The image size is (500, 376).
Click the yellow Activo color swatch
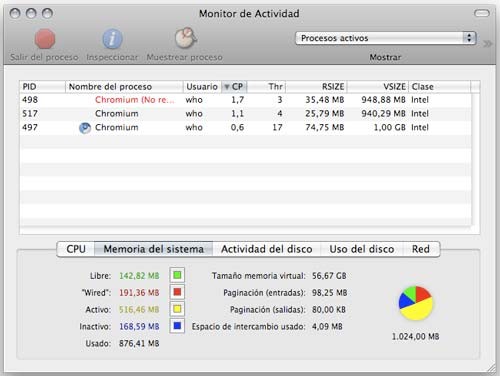click(177, 309)
